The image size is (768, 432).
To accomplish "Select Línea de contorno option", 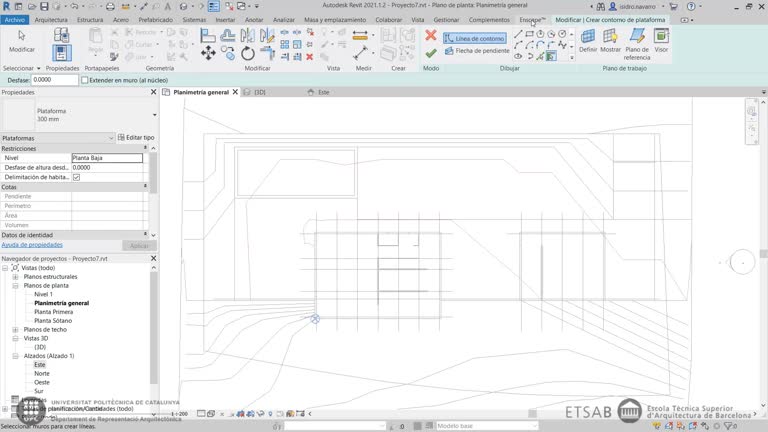I will tap(474, 38).
